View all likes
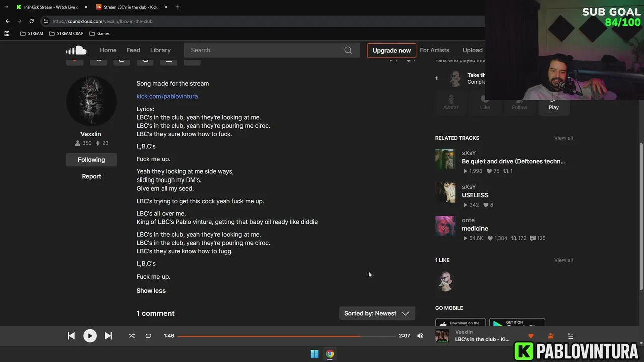Image resolution: width=644 pixels, height=362 pixels. coord(563,260)
